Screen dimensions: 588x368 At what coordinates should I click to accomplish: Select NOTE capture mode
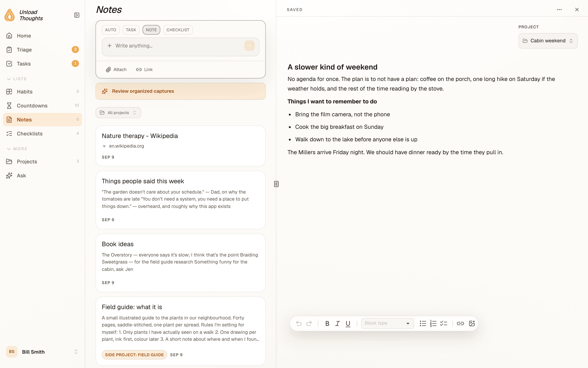pyautogui.click(x=151, y=30)
